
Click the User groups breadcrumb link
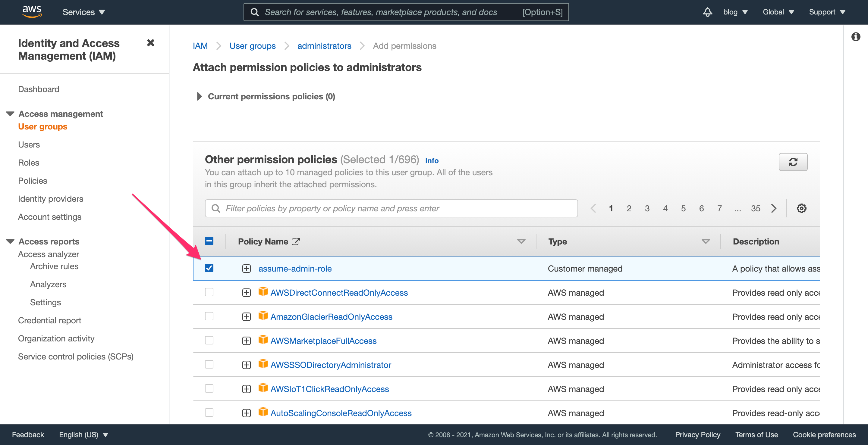click(x=252, y=46)
